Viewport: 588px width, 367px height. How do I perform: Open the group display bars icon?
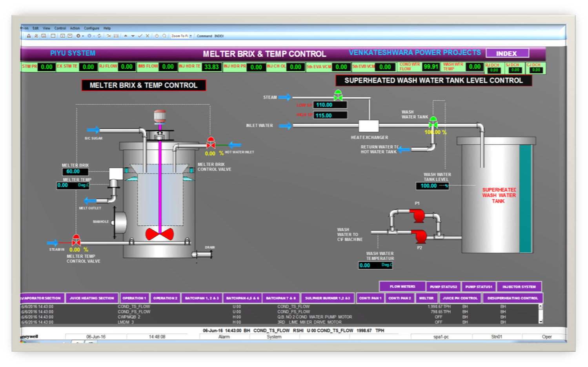coord(116,36)
